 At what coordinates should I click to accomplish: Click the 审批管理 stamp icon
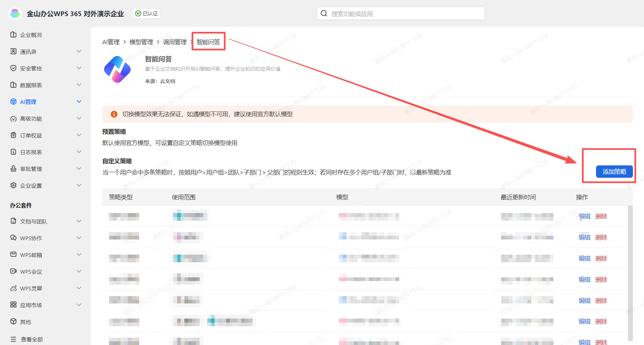coord(13,168)
